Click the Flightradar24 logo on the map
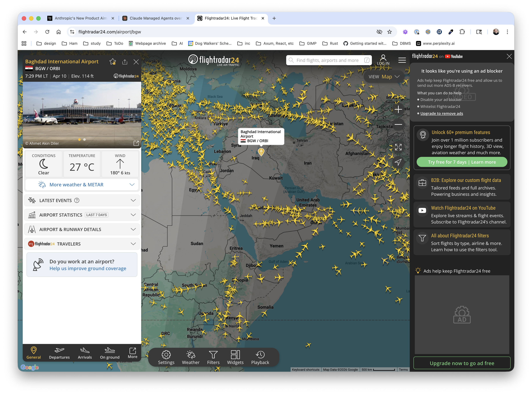This screenshot has width=532, height=395. pos(214,60)
